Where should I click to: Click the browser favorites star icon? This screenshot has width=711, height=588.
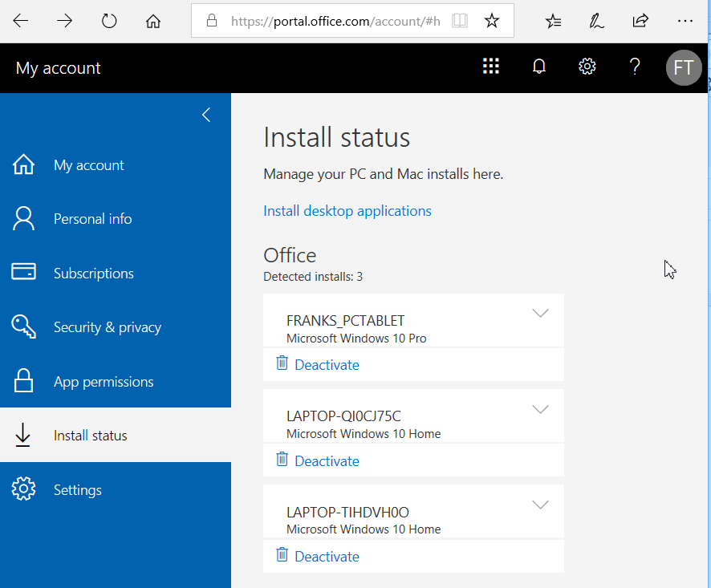[492, 21]
